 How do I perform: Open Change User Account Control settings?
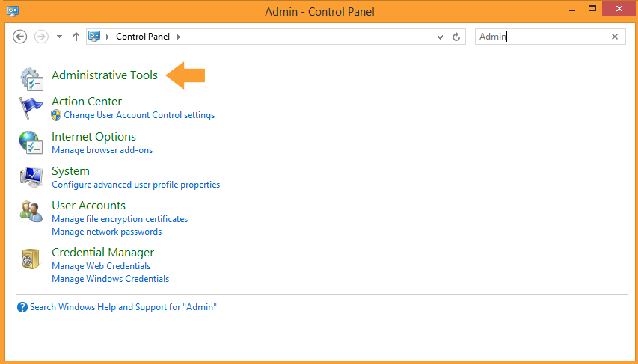(x=139, y=115)
